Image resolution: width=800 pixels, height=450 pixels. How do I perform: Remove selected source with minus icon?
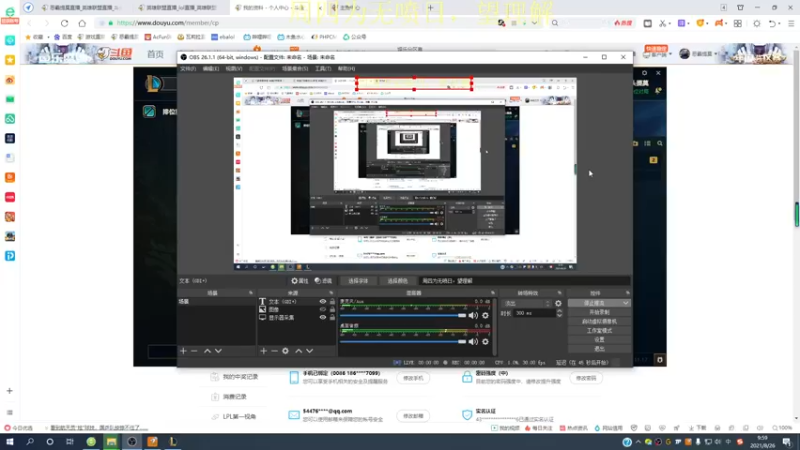(274, 351)
